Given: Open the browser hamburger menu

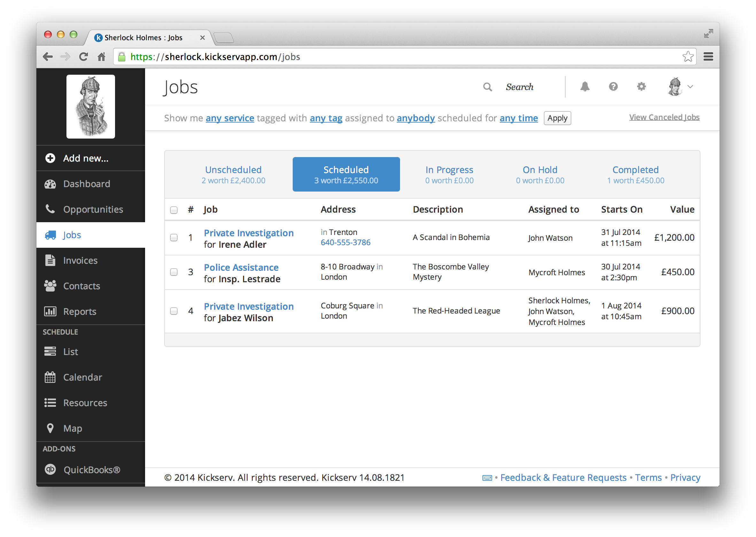Looking at the screenshot, I should pos(708,57).
